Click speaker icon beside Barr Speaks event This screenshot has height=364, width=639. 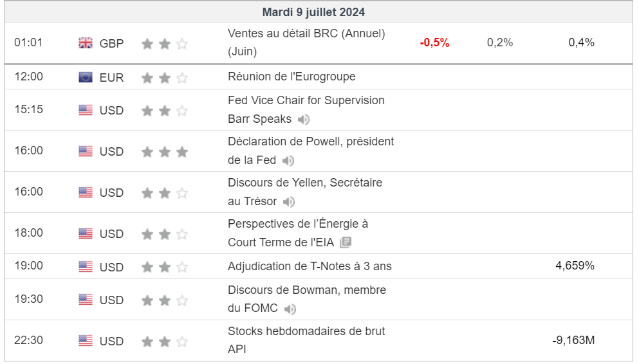pos(304,120)
